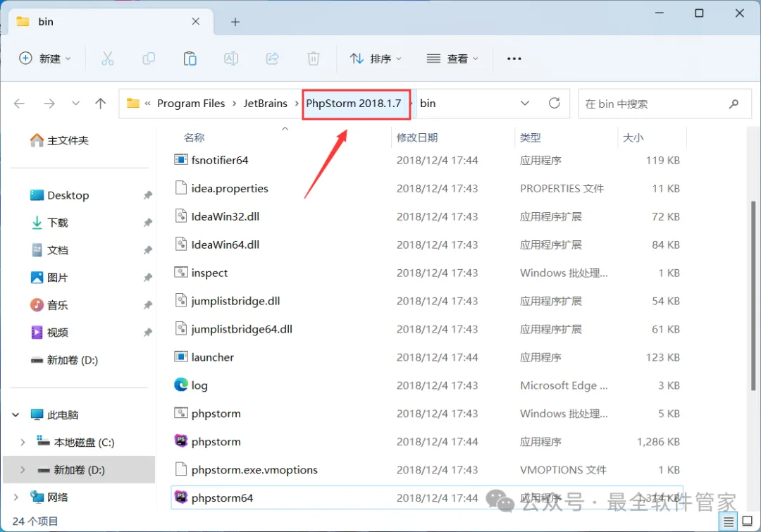Open the View (查看) dropdown
761x532 pixels.
click(452, 58)
